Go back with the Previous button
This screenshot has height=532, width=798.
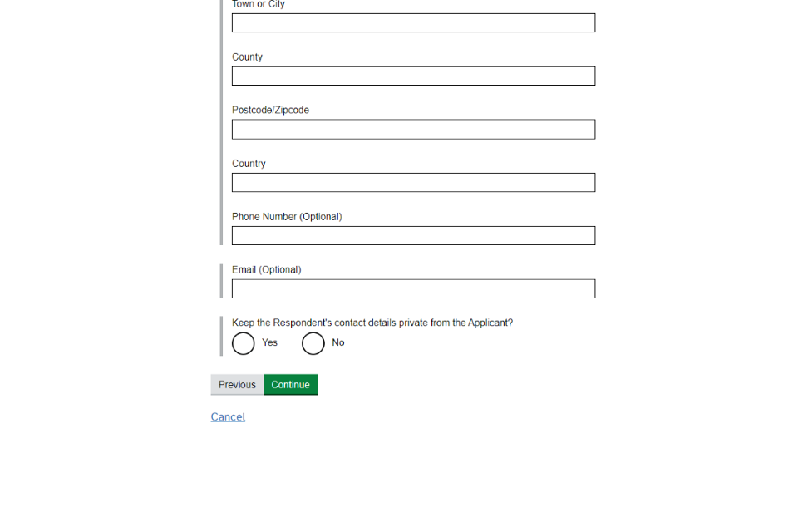(237, 385)
